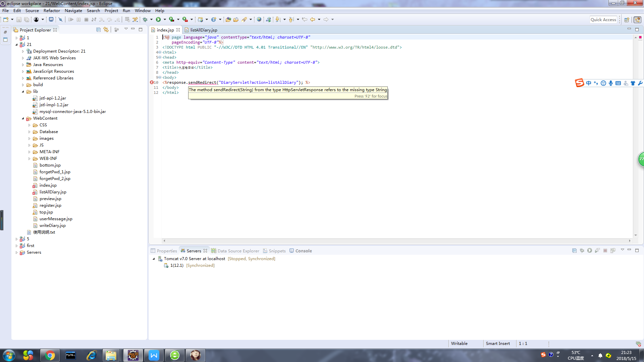Select Tomcat module 1(12.1) entry
The image size is (644, 362).
pyautogui.click(x=189, y=265)
